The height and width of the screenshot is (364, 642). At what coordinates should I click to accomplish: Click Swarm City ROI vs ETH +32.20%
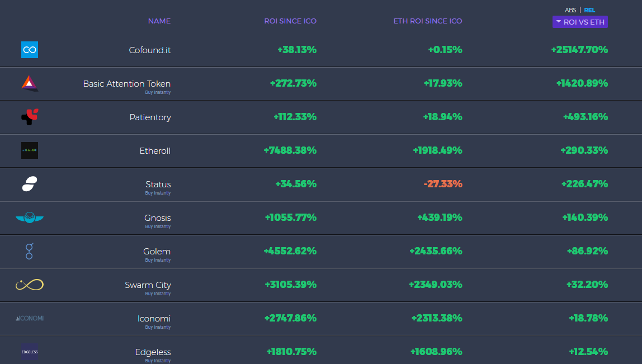point(587,285)
